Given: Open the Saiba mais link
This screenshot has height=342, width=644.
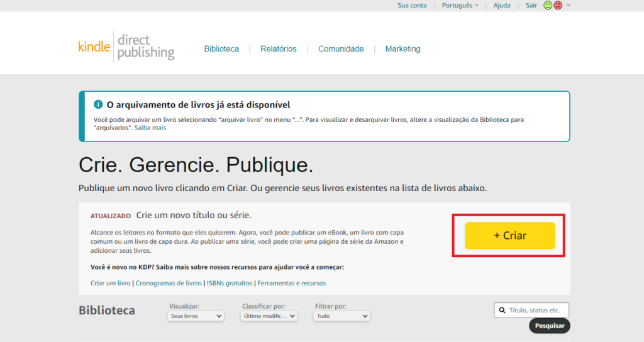Looking at the screenshot, I should coord(150,128).
